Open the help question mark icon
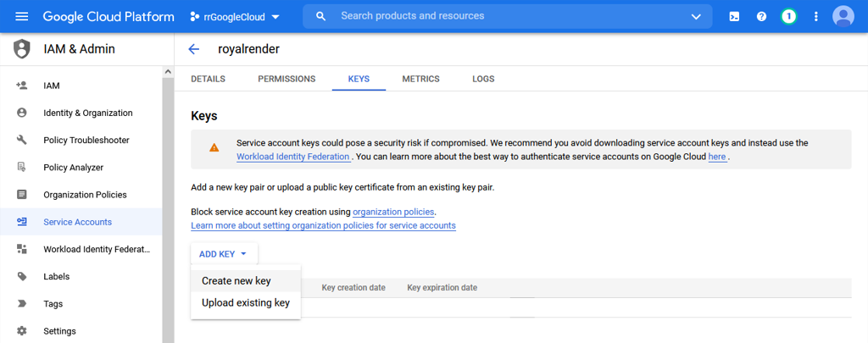Image resolution: width=868 pixels, height=343 pixels. [x=762, y=17]
